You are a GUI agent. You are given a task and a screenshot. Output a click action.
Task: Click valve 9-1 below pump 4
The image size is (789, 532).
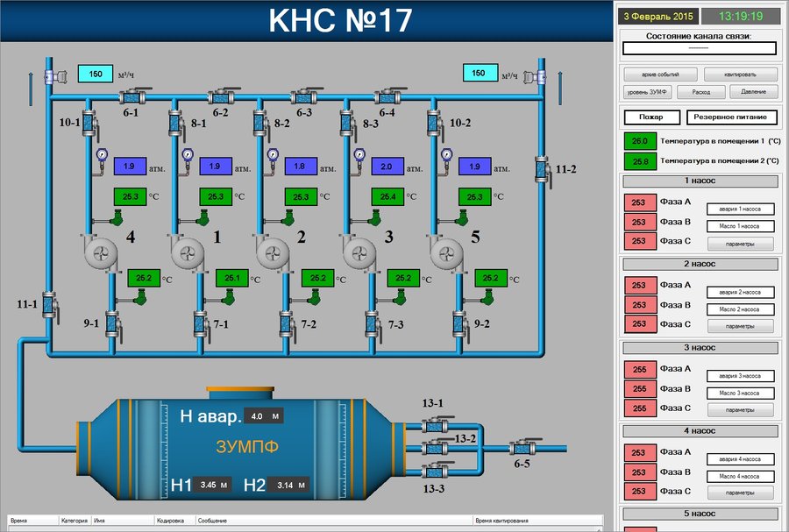pyautogui.click(x=111, y=324)
